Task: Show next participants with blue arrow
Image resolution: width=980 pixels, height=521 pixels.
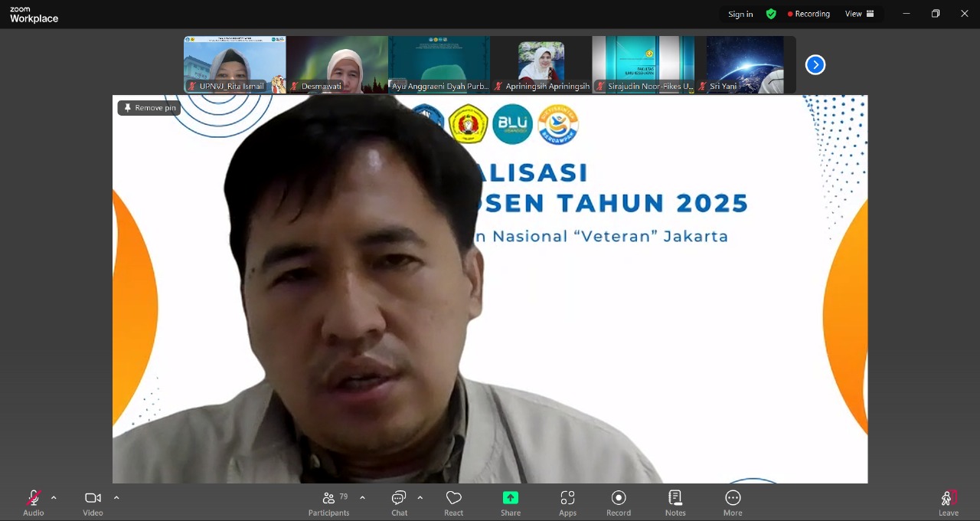Action: point(815,65)
